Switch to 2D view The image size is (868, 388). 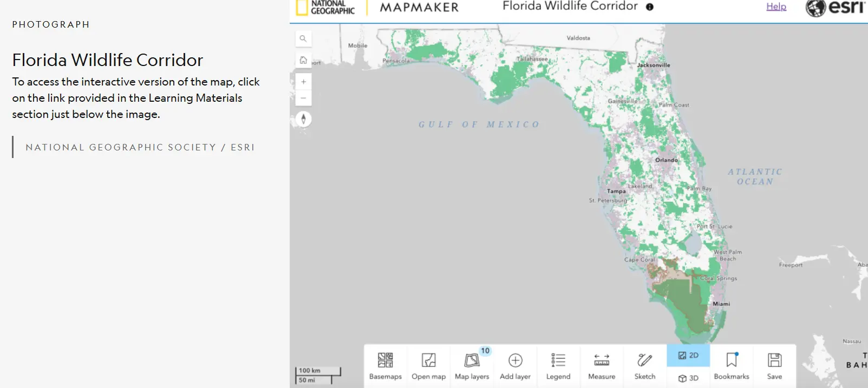point(688,356)
